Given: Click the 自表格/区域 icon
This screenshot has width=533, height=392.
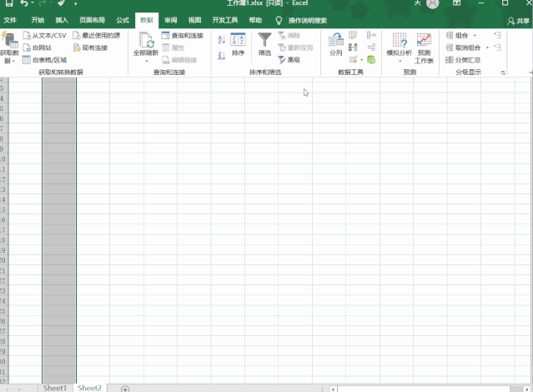Looking at the screenshot, I should pos(27,60).
